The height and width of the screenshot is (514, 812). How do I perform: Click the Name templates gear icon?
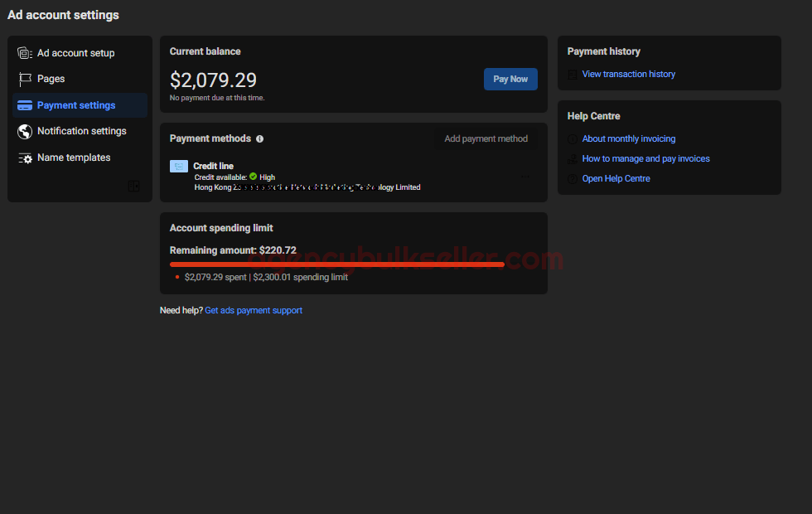tap(25, 158)
